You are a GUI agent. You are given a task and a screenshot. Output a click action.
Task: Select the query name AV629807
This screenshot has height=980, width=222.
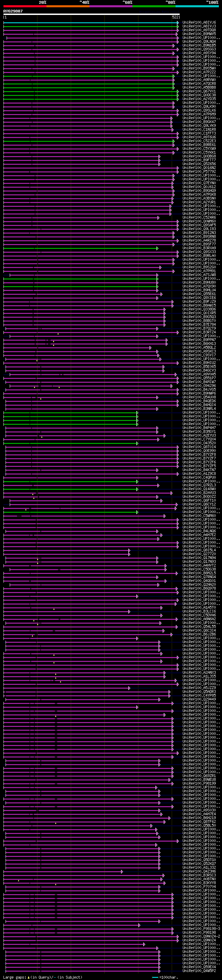[x=13, y=11]
